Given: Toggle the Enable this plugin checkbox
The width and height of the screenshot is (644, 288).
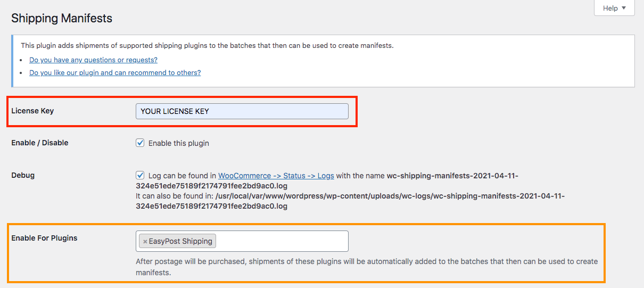Looking at the screenshot, I should [140, 143].
